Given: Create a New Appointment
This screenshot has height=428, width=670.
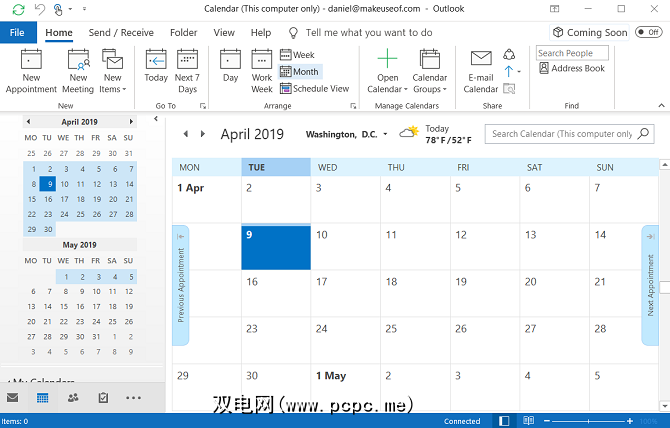Looking at the screenshot, I should pos(31,71).
